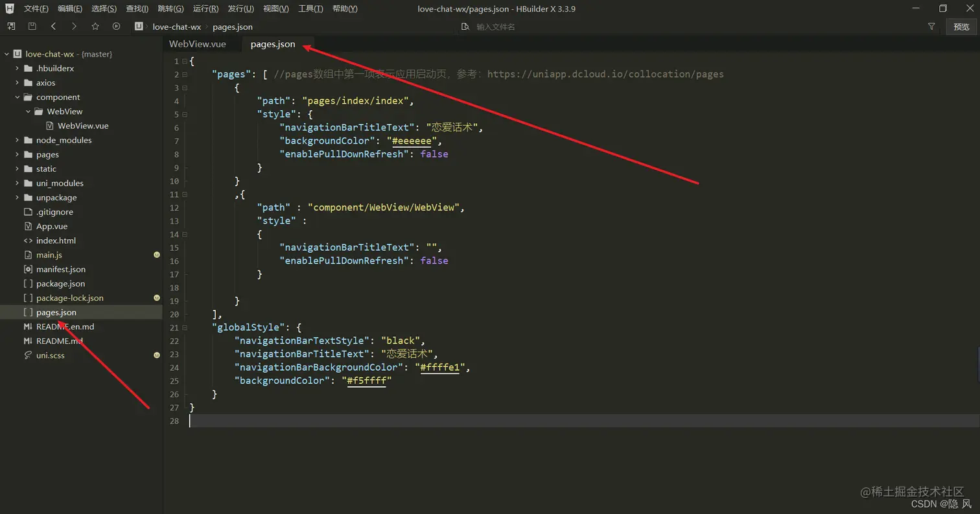980x514 pixels.
Task: Open the uniapp.dcloud.io link in comment
Action: point(605,74)
